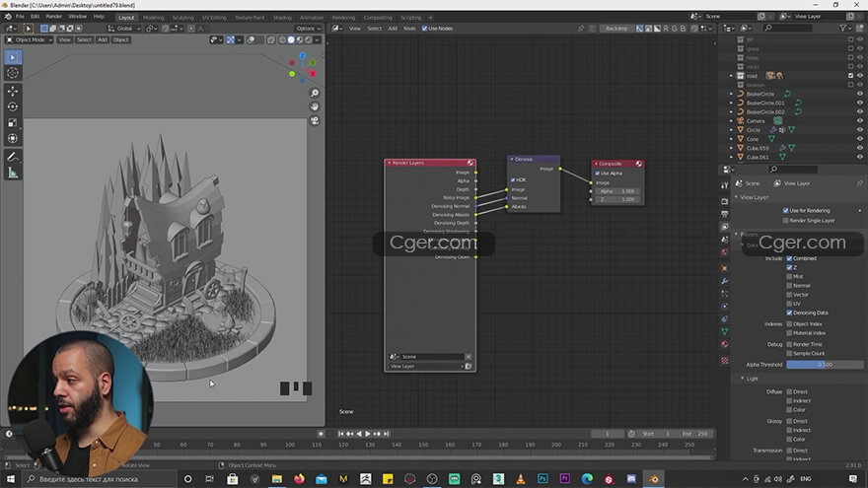Select the Measure tool

click(13, 174)
